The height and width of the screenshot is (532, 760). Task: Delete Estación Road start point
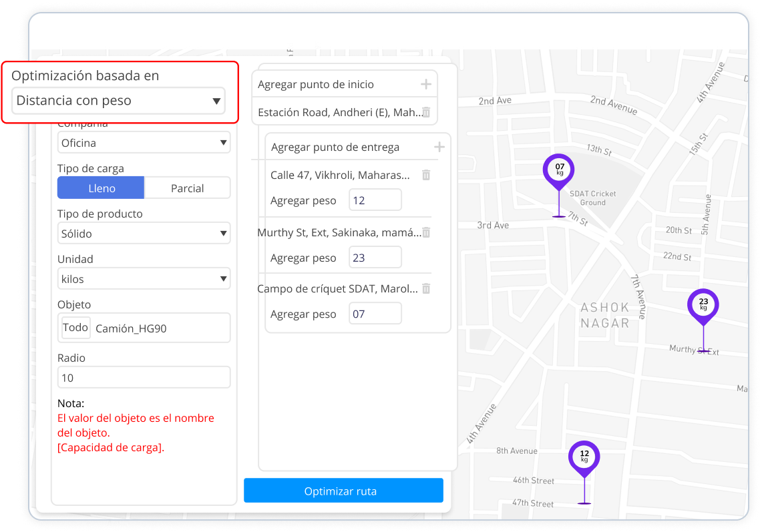[x=426, y=112]
